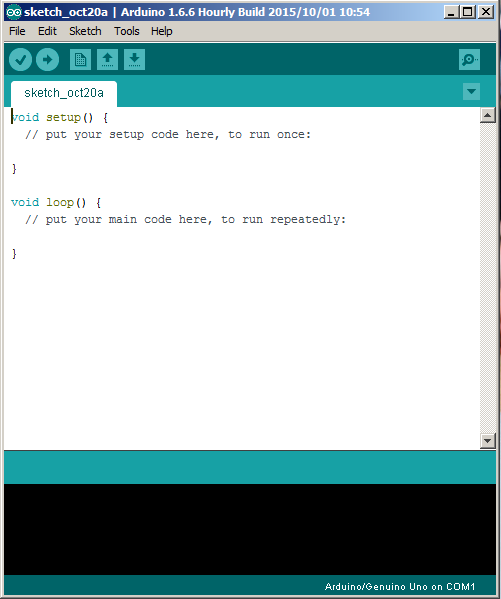Click the 'put your setup code here' comment
Image resolution: width=501 pixels, height=599 pixels.
[168, 134]
